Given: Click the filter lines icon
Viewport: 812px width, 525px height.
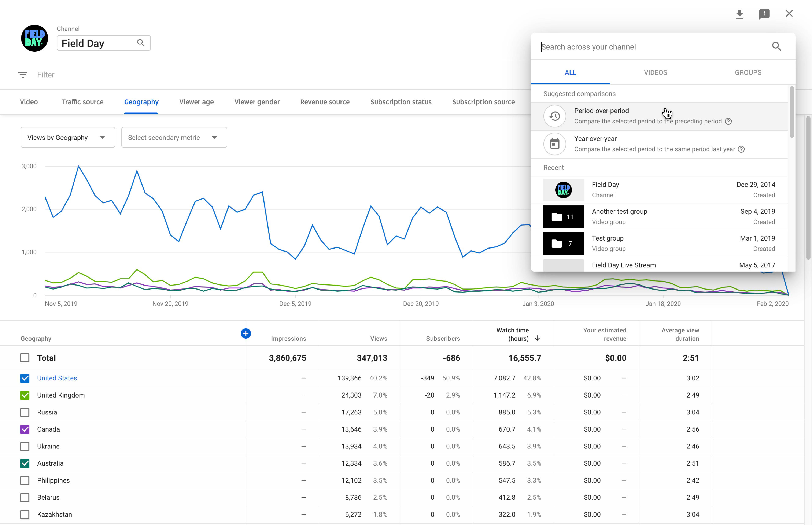Looking at the screenshot, I should (22, 75).
